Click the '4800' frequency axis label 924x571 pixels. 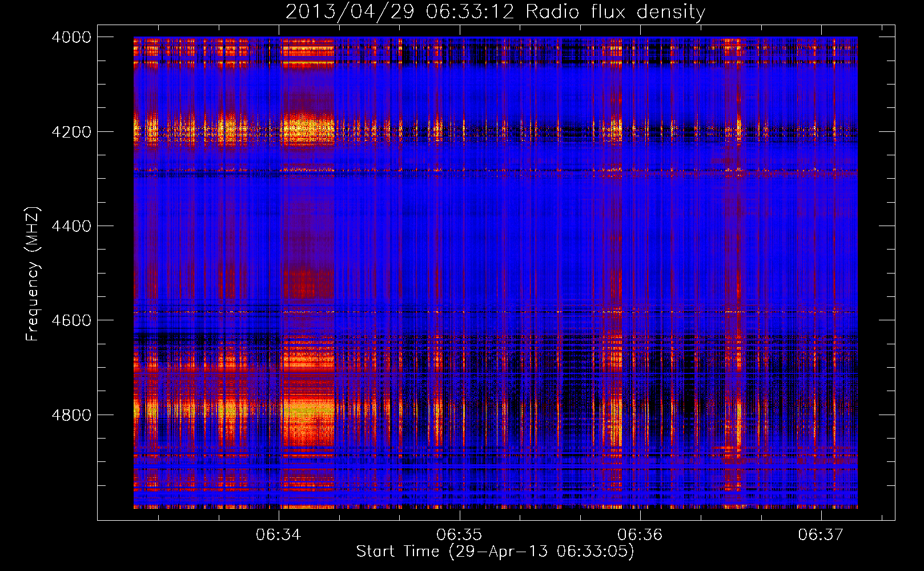coord(71,415)
